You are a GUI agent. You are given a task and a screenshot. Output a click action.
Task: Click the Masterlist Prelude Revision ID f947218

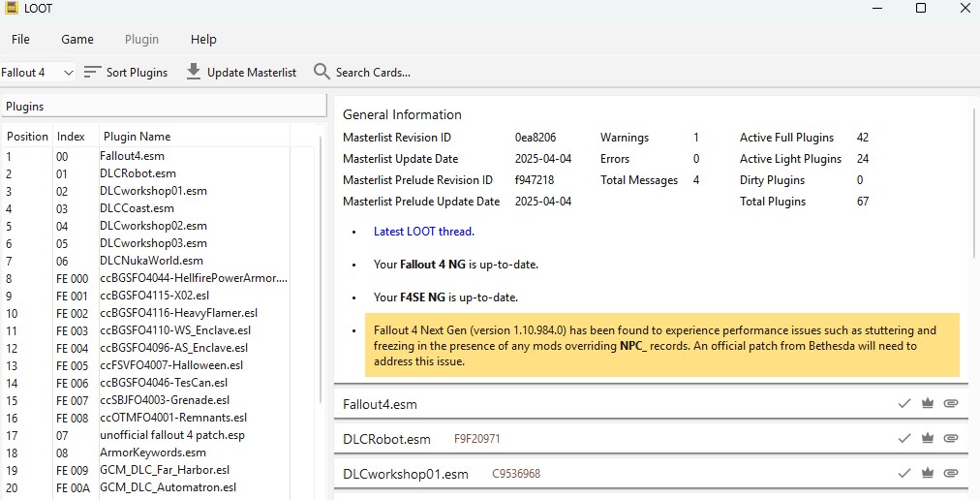535,180
